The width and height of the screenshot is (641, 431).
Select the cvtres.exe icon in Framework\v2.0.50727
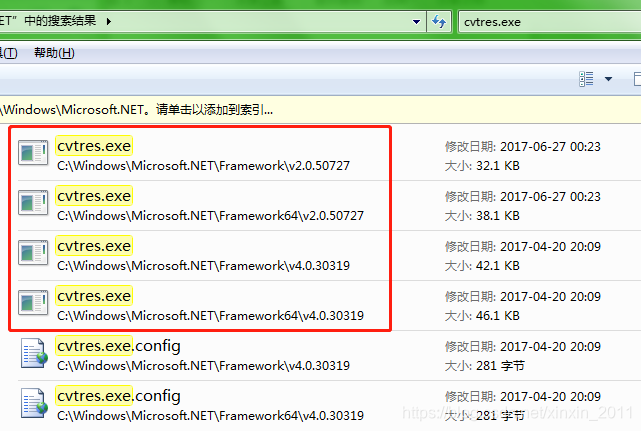pyautogui.click(x=33, y=153)
